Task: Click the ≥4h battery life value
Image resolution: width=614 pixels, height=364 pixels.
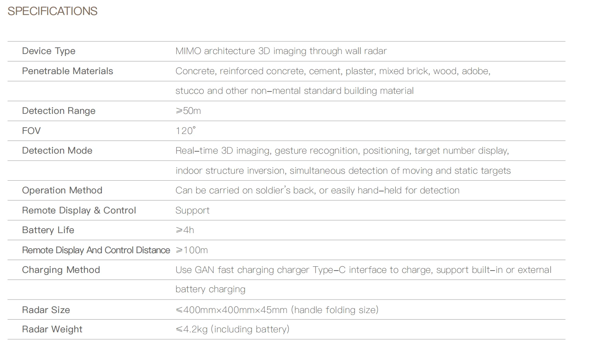Action: 185,230
